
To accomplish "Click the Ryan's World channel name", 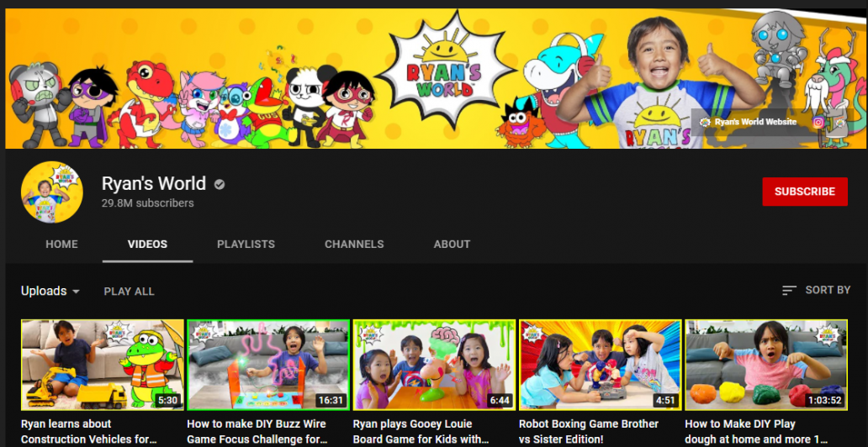I will tap(153, 183).
